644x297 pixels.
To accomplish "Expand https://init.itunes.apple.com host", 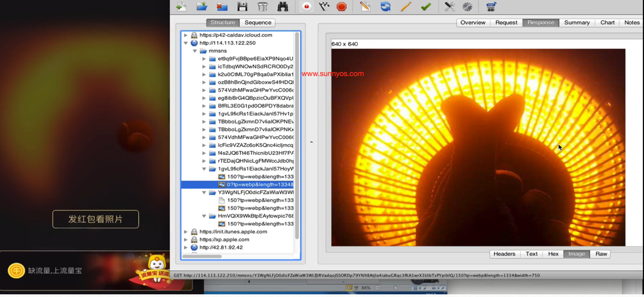I will 186,232.
